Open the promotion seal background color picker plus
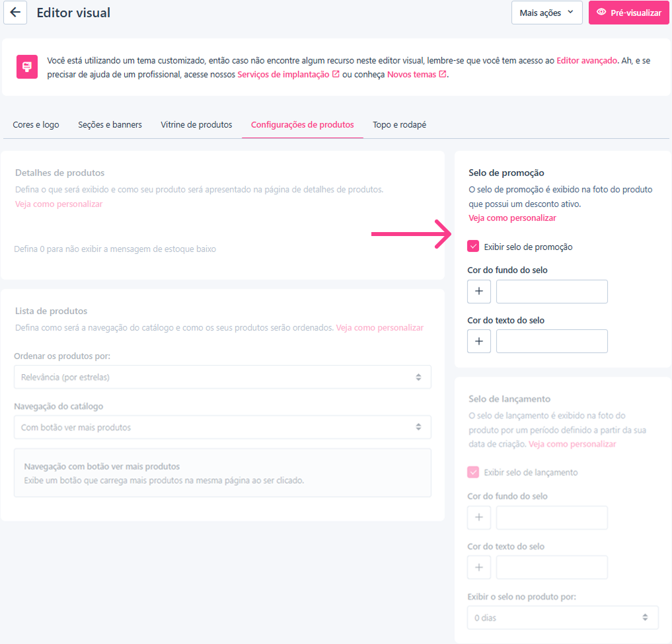 click(478, 292)
